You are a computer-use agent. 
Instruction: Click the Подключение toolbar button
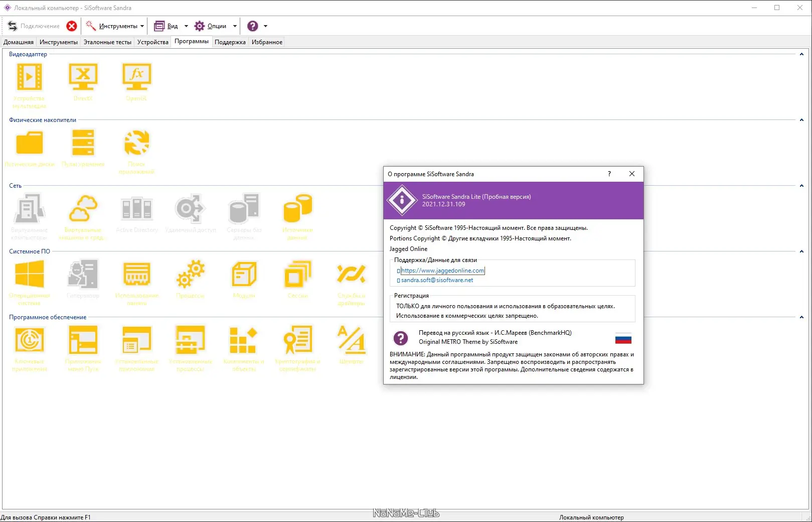click(34, 26)
